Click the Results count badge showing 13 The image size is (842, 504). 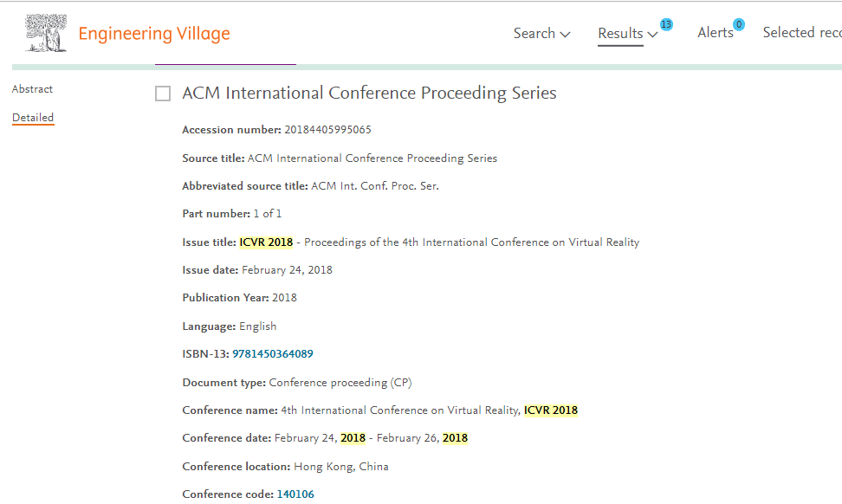click(666, 25)
